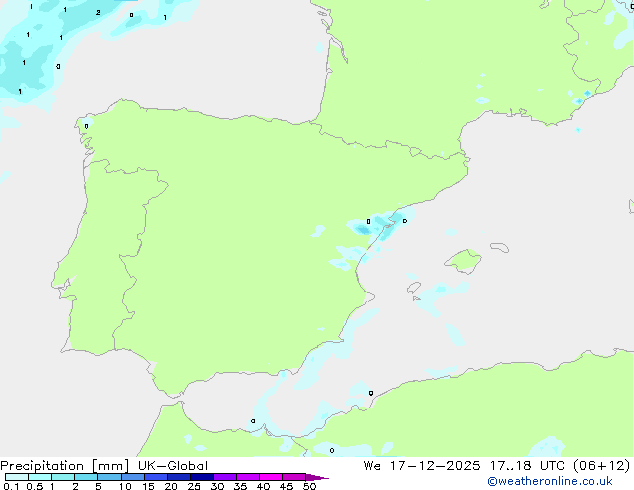Viewport: 634px width, 490px height.
Task: Click the purple arrow tip beyond 50
Action: tap(317, 477)
